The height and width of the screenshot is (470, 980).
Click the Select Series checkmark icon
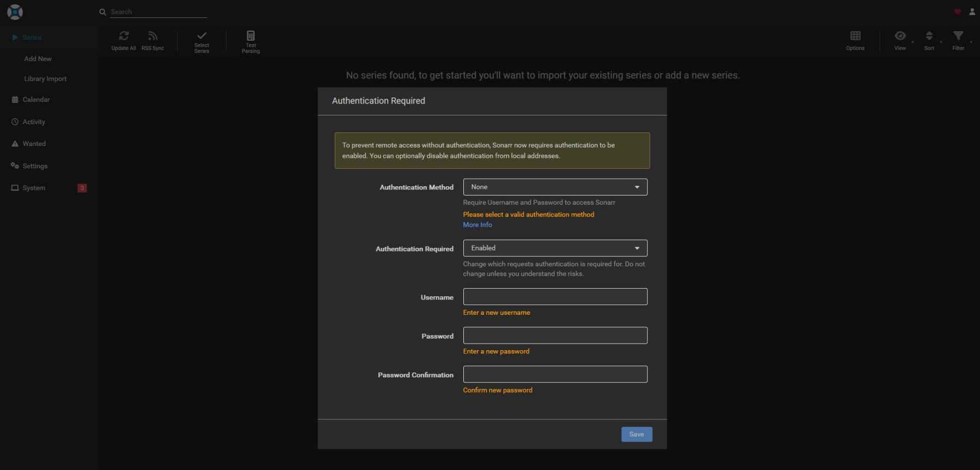point(201,36)
